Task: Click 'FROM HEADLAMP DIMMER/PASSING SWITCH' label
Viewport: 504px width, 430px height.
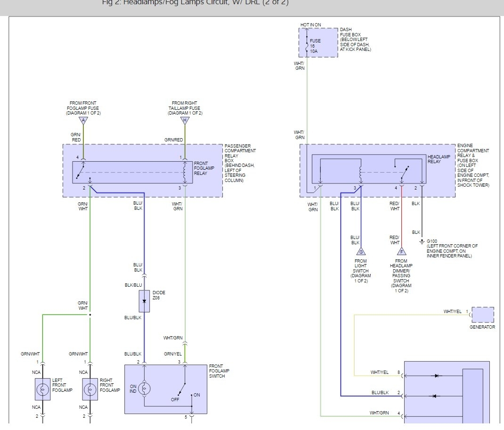Action: click(401, 276)
